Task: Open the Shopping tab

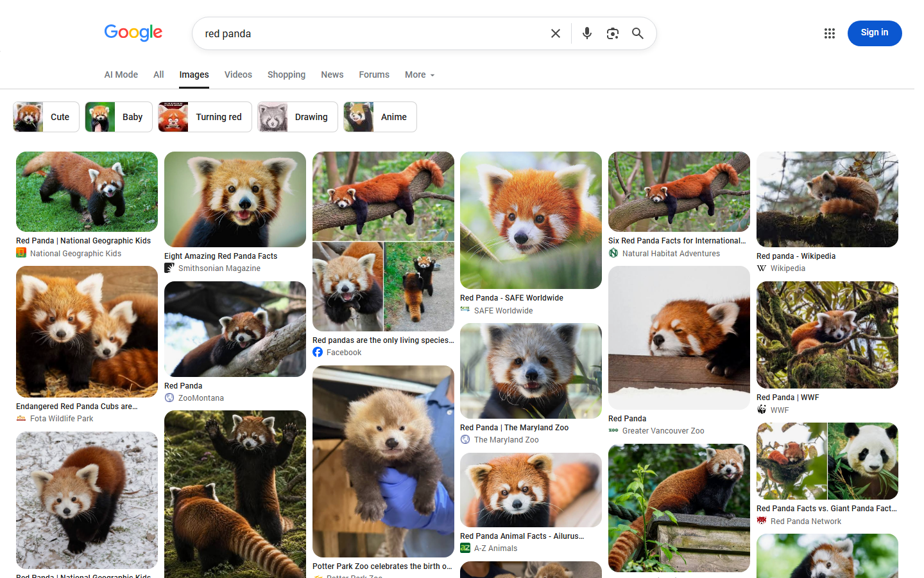Action: pyautogui.click(x=286, y=74)
